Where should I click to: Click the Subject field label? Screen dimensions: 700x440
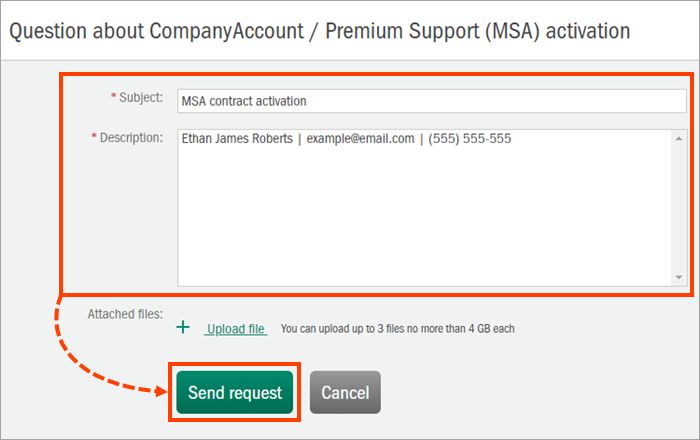pyautogui.click(x=142, y=97)
